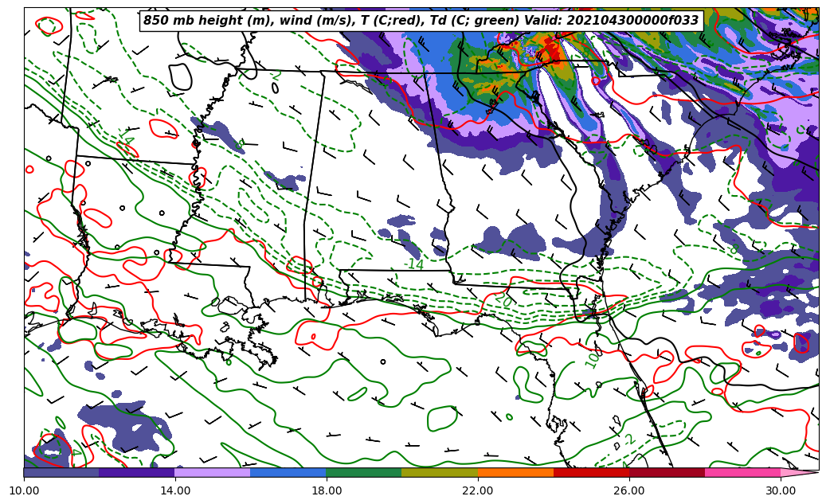
Task: Click the green 18–20 colorbar segment
Action: (x=364, y=472)
